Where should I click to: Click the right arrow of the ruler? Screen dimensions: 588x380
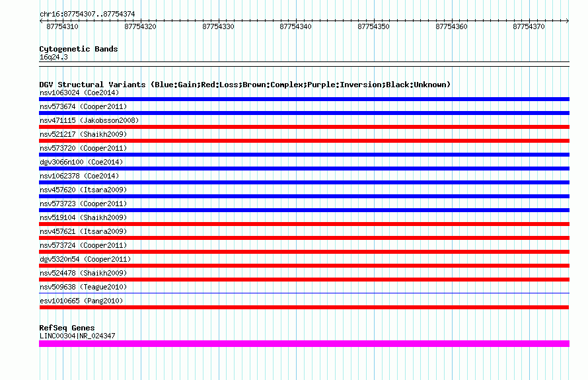click(568, 21)
